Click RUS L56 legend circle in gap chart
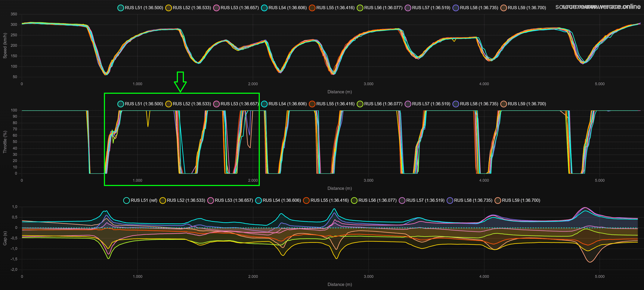Screen dimensions: 644x290 pos(354,200)
